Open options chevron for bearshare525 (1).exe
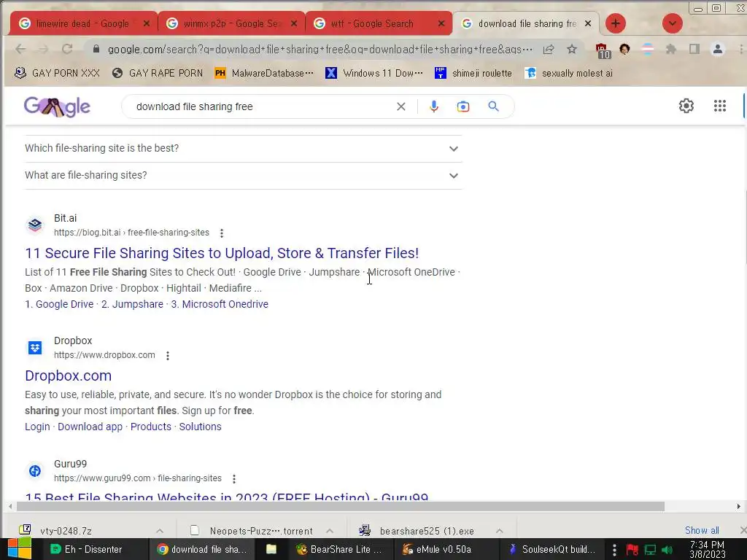The width and height of the screenshot is (747, 560). [499, 531]
